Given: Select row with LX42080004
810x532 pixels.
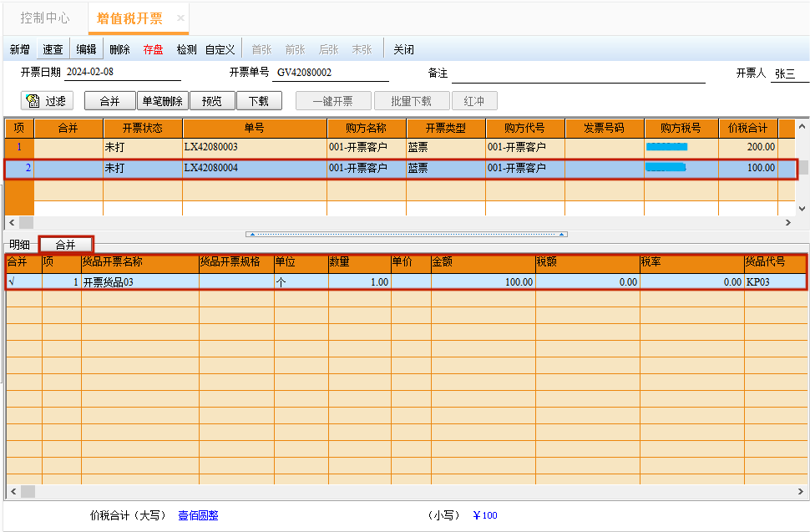Looking at the screenshot, I should pyautogui.click(x=400, y=168).
